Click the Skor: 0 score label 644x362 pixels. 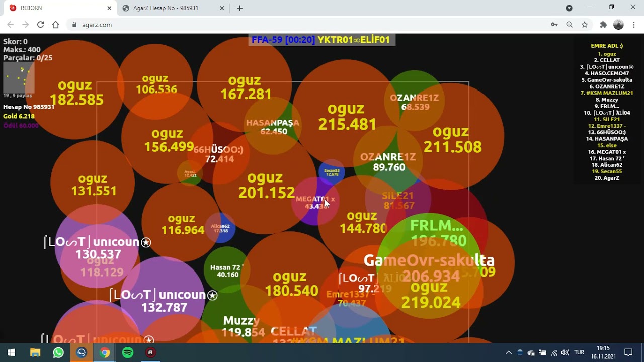pyautogui.click(x=15, y=42)
